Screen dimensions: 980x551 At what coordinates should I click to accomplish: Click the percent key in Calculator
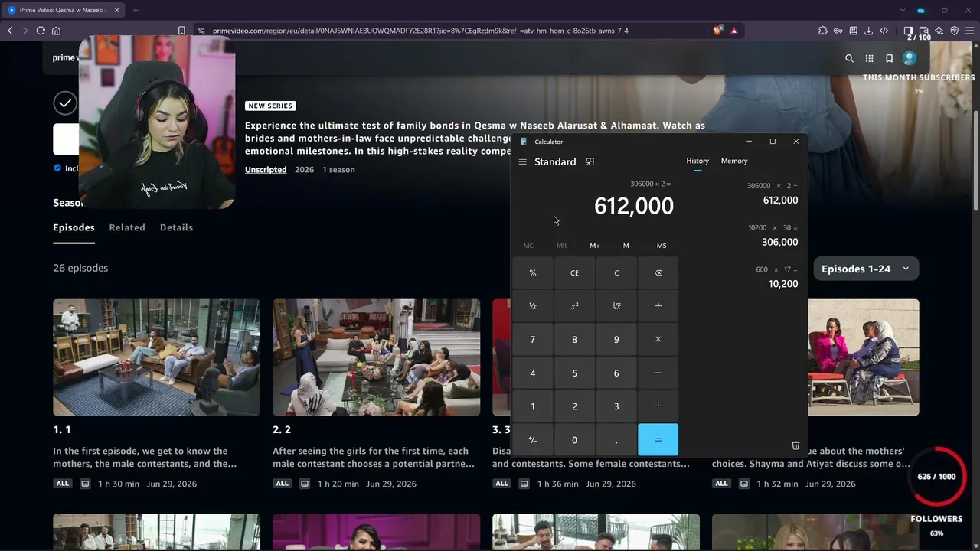(533, 273)
